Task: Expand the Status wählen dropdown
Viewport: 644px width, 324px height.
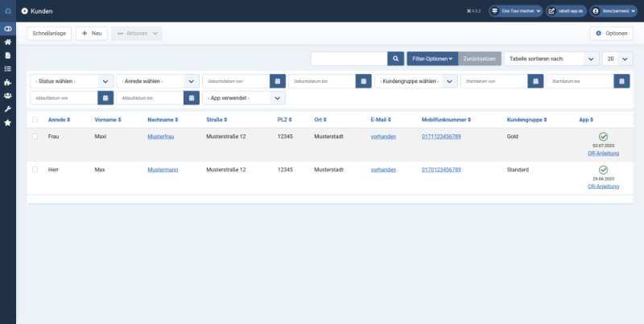Action: pos(72,81)
